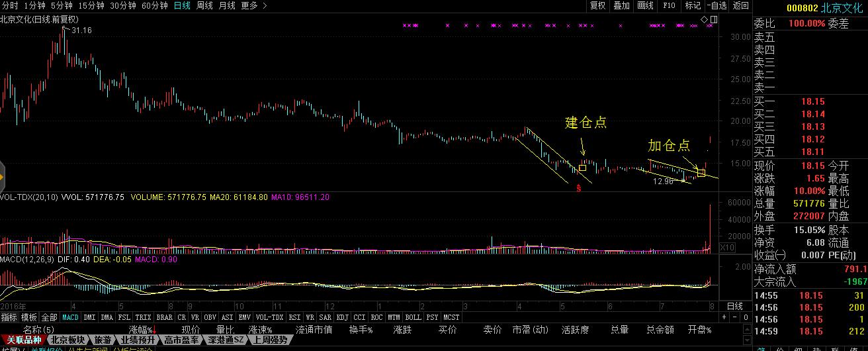Click the X10 volume scale indicator
Screen dimensions: 868x351
coord(727,247)
